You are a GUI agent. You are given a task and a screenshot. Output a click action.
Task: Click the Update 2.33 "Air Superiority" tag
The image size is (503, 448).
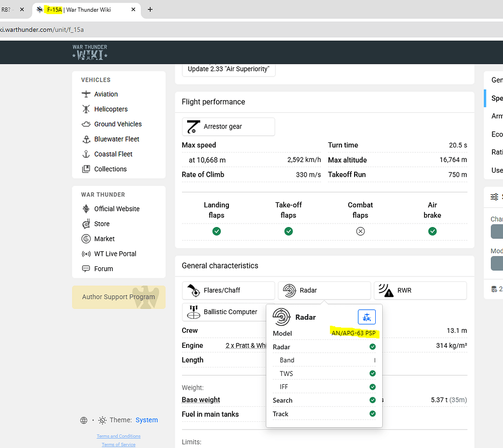[228, 69]
